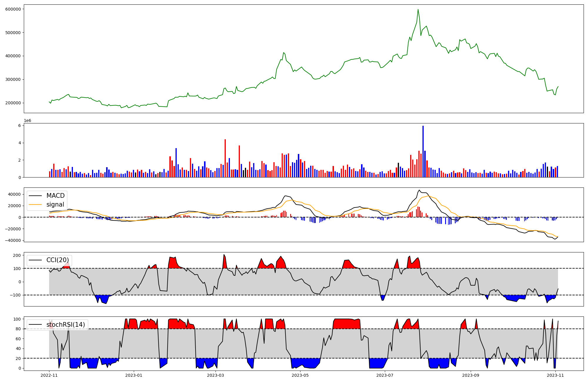This screenshot has height=382, width=588.
Task: Click the 2023-09 x-axis date label
Action: [x=471, y=375]
